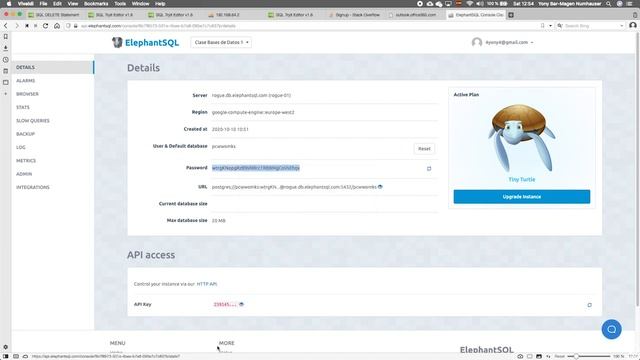Click the Upgrade Instance button
This screenshot has height=360, width=640.
click(x=522, y=197)
